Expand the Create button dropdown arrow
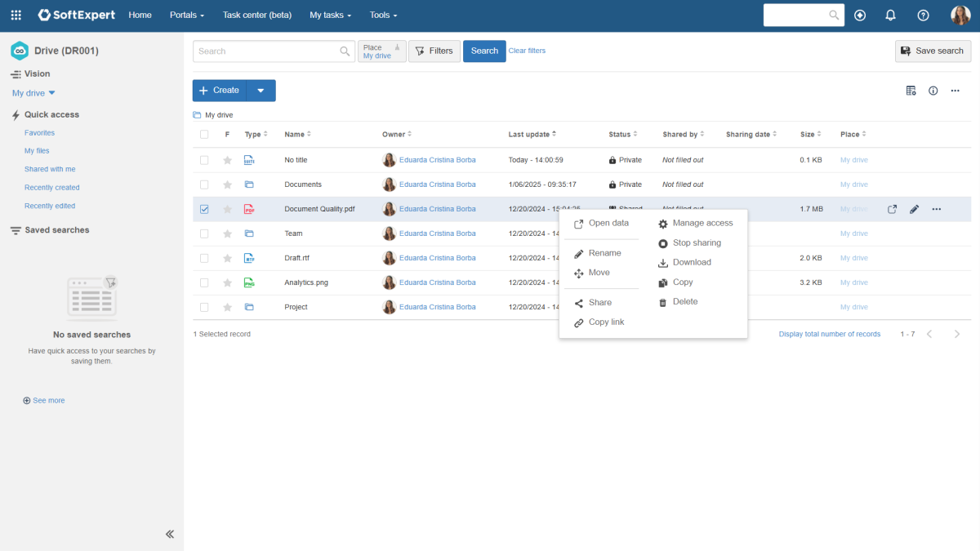980x551 pixels. point(261,91)
